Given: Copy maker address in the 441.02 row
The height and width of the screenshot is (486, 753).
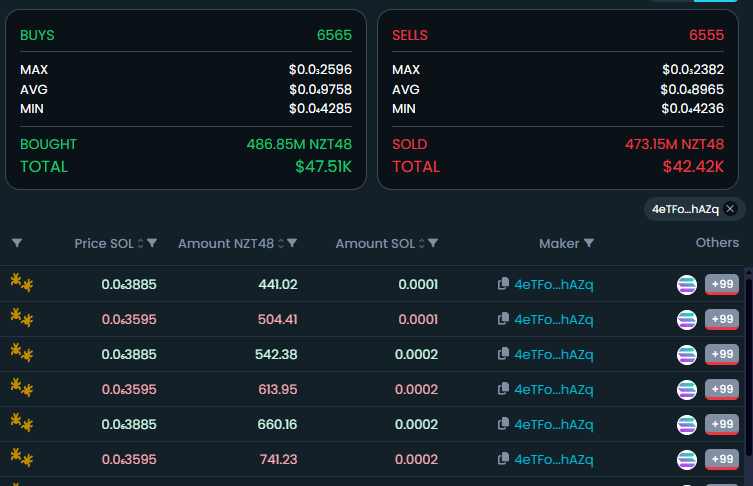Looking at the screenshot, I should (x=503, y=284).
